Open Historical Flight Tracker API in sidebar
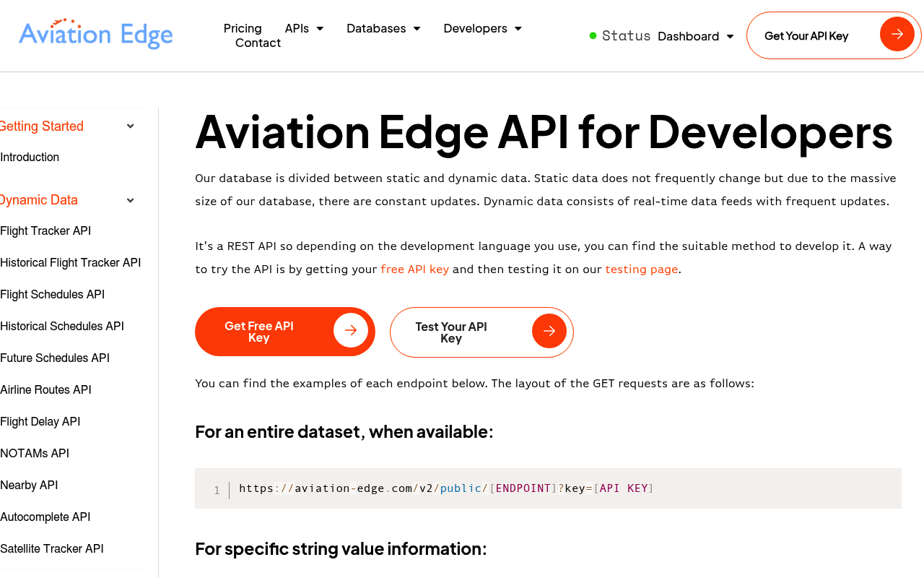Viewport: 924px width, 578px height. tap(71, 262)
